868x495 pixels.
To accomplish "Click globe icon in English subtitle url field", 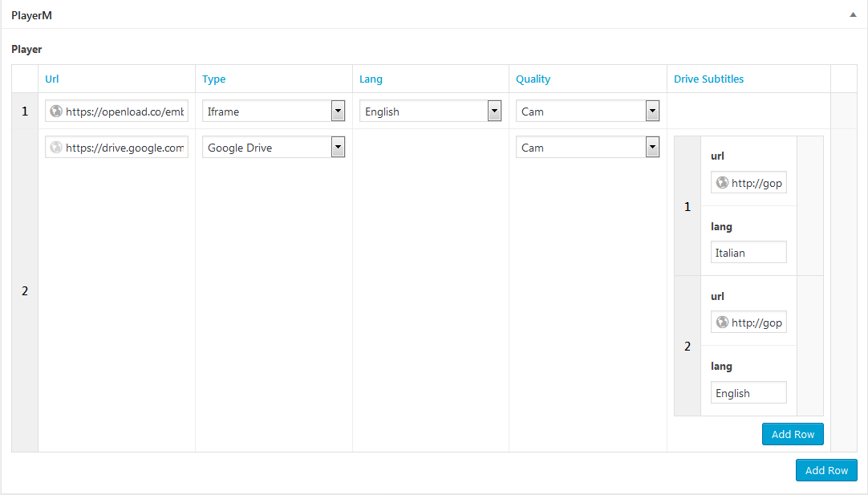I will click(x=722, y=323).
